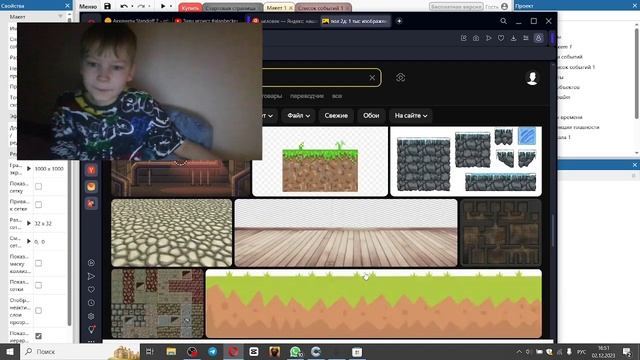Expand the 0, 0 grid offset property
The width and height of the screenshot is (640, 360).
[x=29, y=242]
